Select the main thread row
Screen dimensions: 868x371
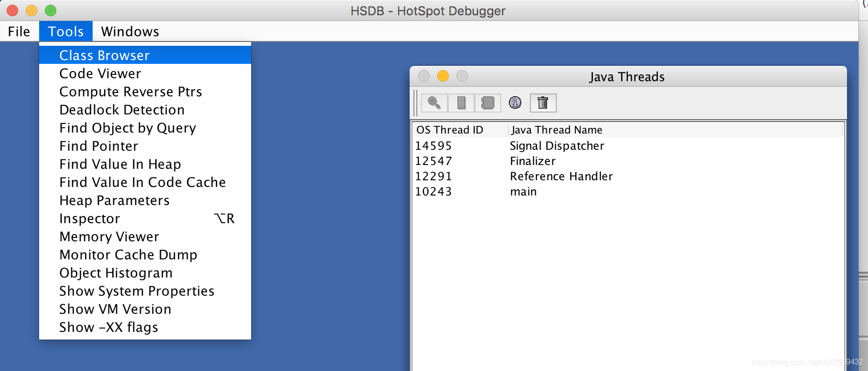pyautogui.click(x=628, y=191)
